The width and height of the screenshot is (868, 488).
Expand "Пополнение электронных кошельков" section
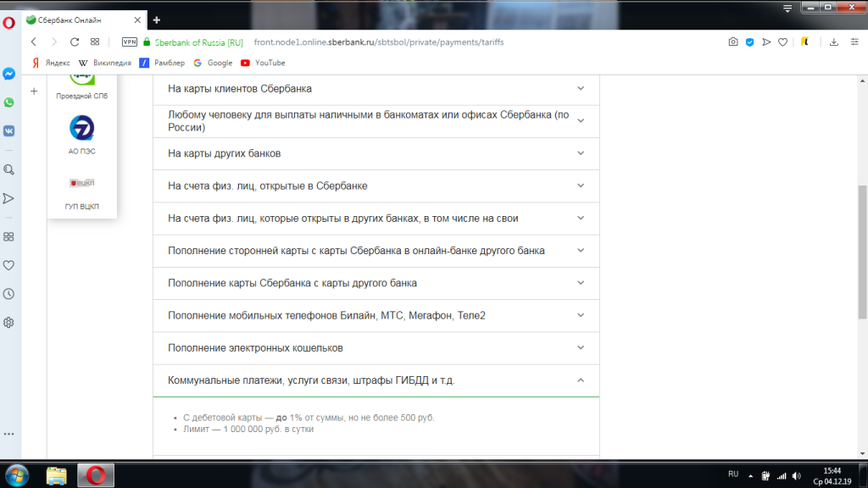pyautogui.click(x=376, y=348)
